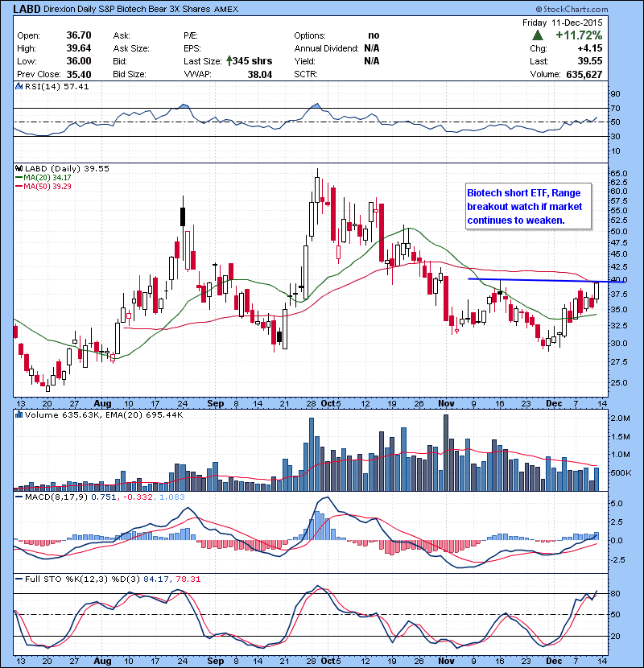Click the RSI(14) 57.41 indicator label
Viewport: 644px width, 668px height.
(x=56, y=86)
